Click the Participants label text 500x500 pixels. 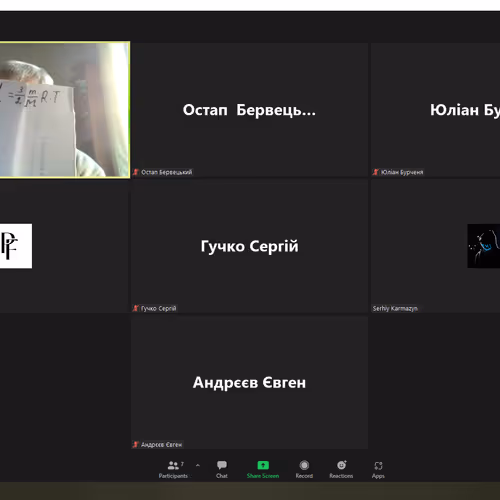[173, 476]
